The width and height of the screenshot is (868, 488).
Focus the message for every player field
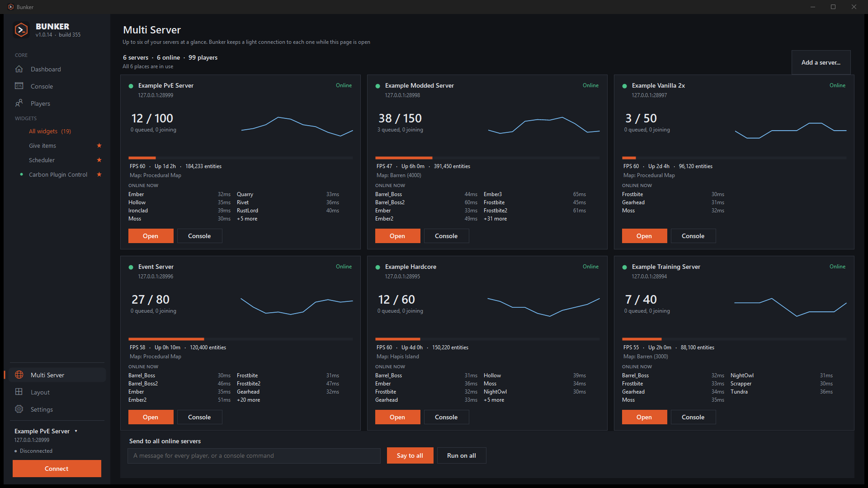(x=254, y=455)
